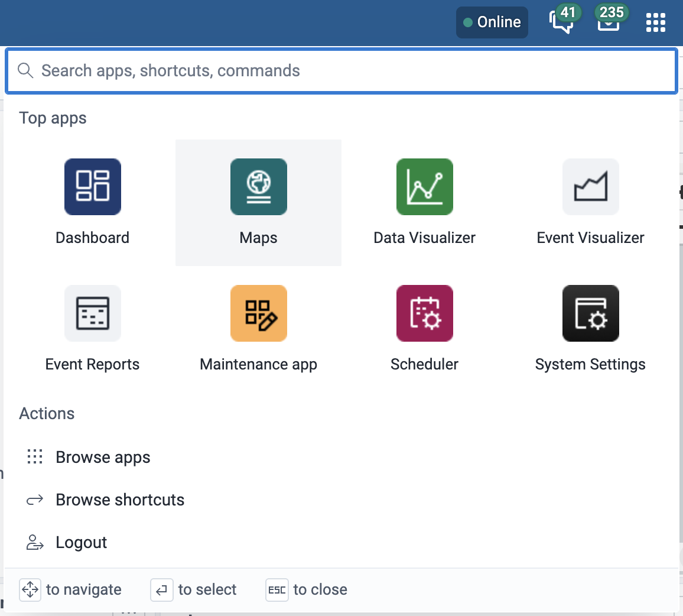The height and width of the screenshot is (616, 683).
Task: Check the Online status indicator
Action: [492, 22]
